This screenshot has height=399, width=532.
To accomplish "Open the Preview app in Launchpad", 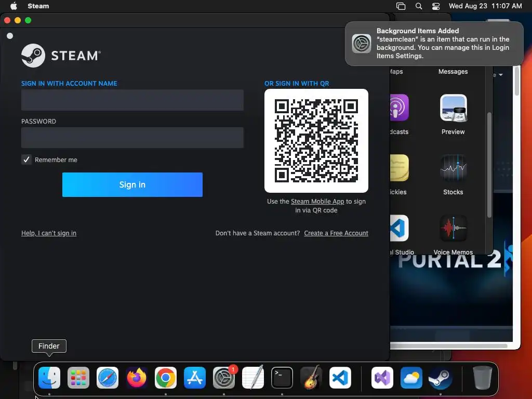I will tap(453, 108).
